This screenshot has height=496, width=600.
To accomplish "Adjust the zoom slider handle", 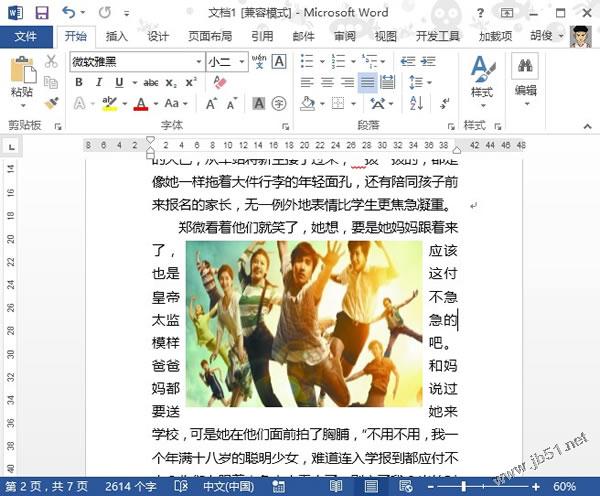I will click(x=464, y=486).
